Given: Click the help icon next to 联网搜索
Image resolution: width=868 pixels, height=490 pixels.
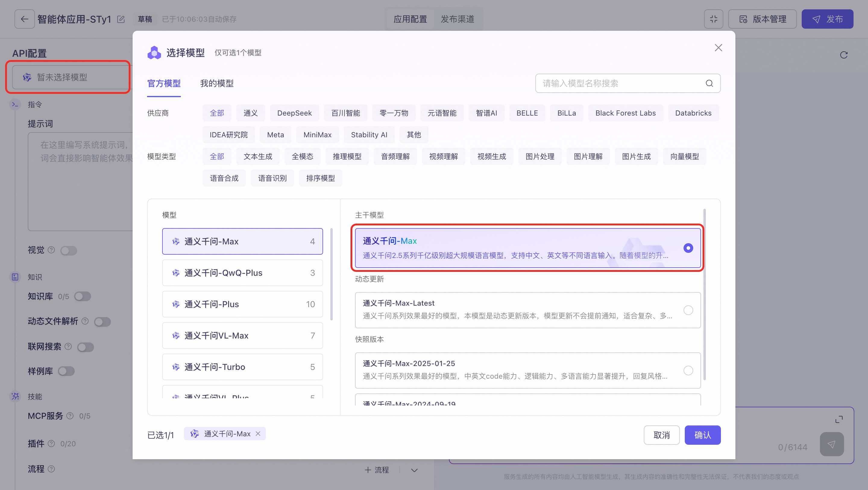Looking at the screenshot, I should tap(68, 346).
